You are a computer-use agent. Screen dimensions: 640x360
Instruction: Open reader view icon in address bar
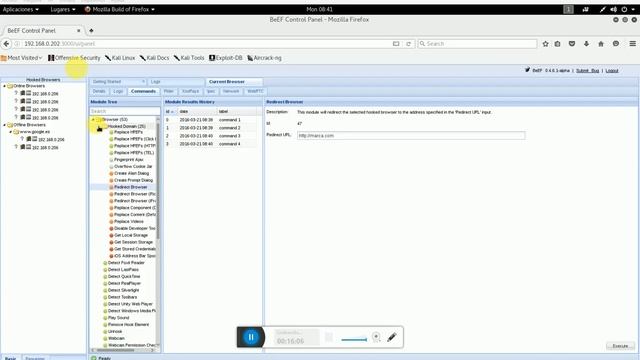(396, 44)
